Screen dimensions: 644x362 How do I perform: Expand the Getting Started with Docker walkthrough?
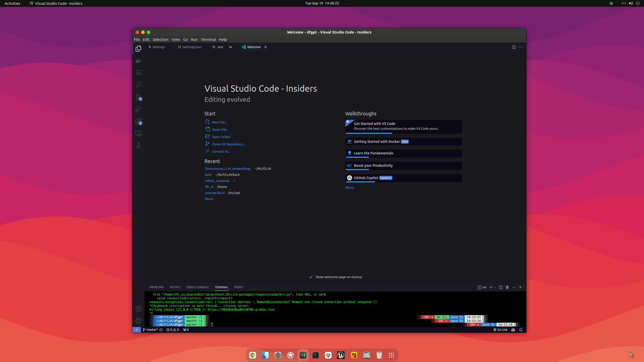click(x=403, y=141)
